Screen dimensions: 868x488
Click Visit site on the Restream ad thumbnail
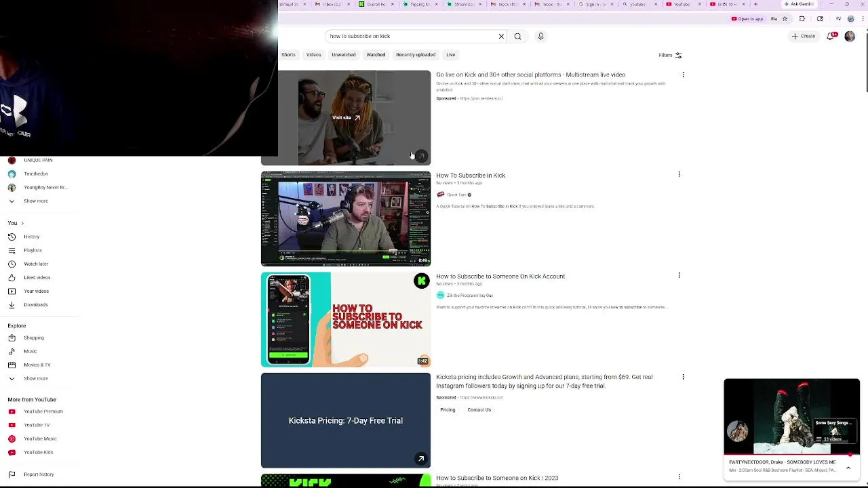(x=346, y=118)
